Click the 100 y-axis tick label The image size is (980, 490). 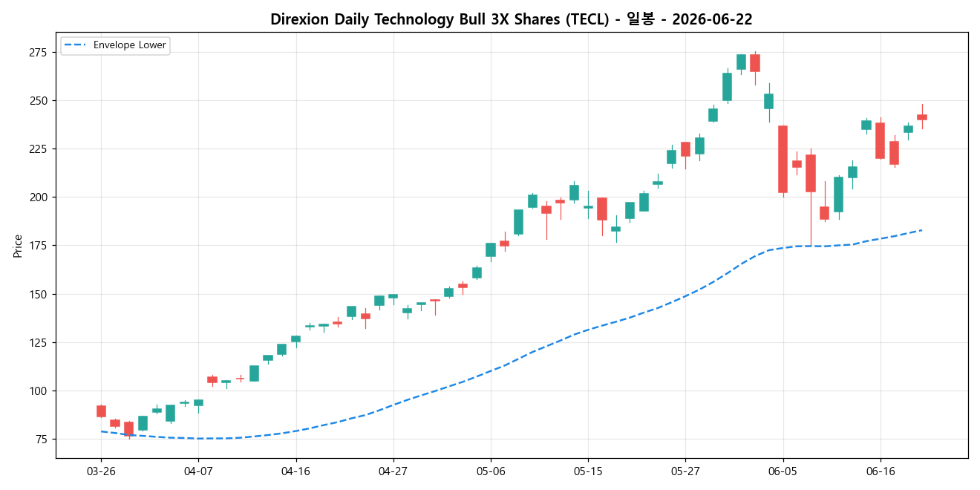38,391
